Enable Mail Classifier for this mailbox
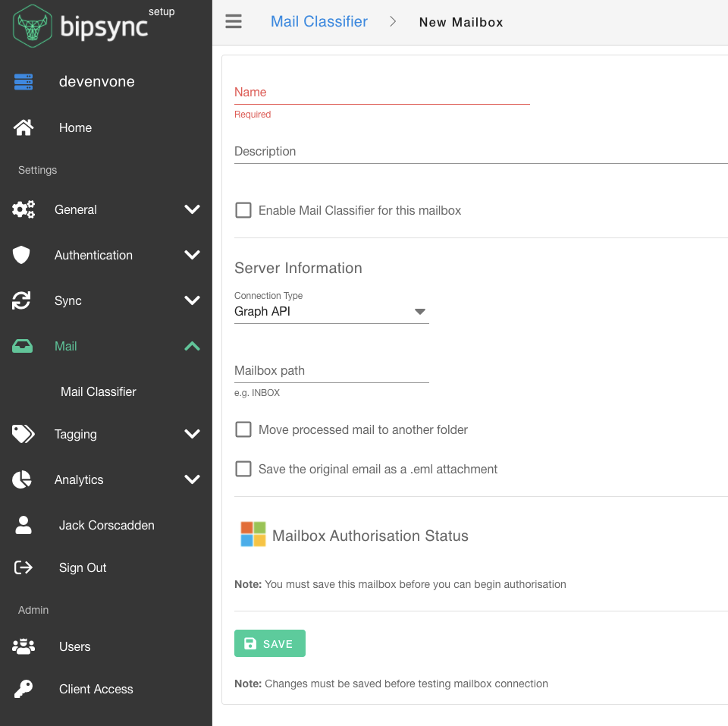The width and height of the screenshot is (728, 726). tap(243, 210)
